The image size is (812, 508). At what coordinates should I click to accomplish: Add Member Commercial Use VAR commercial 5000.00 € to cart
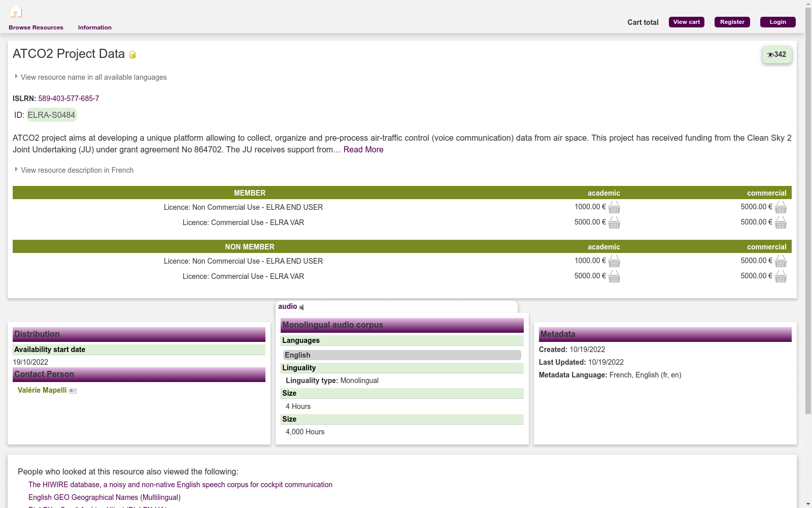pyautogui.click(x=781, y=223)
